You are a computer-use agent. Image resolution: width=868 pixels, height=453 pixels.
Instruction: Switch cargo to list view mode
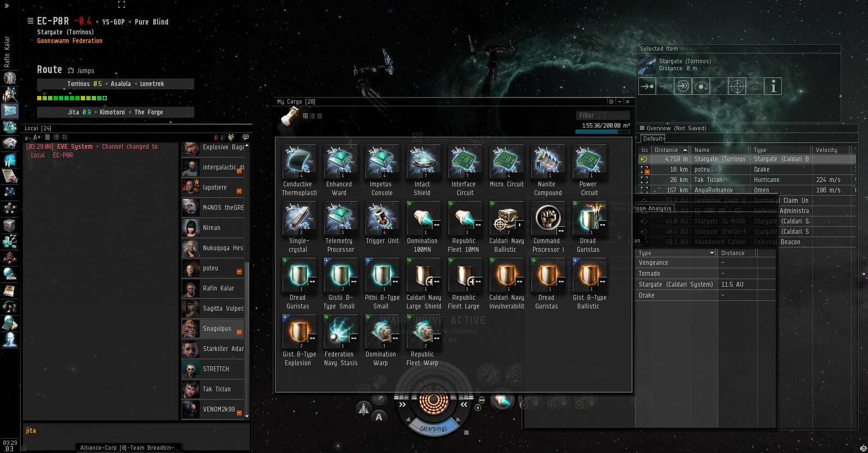tap(320, 116)
